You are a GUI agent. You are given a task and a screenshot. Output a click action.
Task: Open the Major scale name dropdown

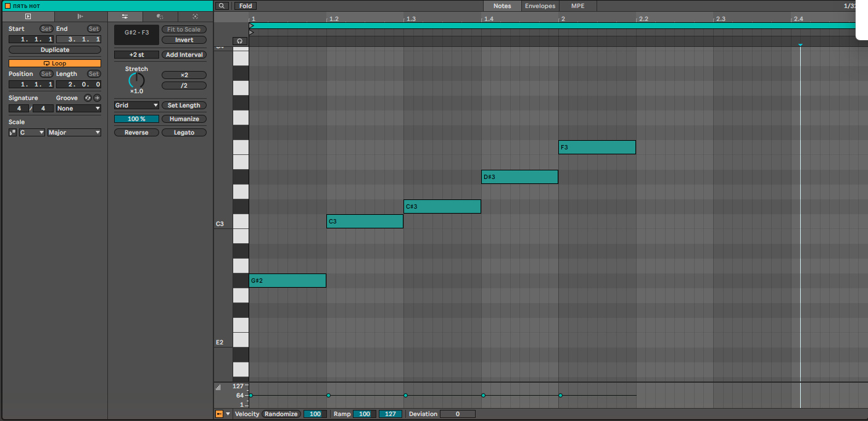coord(75,133)
